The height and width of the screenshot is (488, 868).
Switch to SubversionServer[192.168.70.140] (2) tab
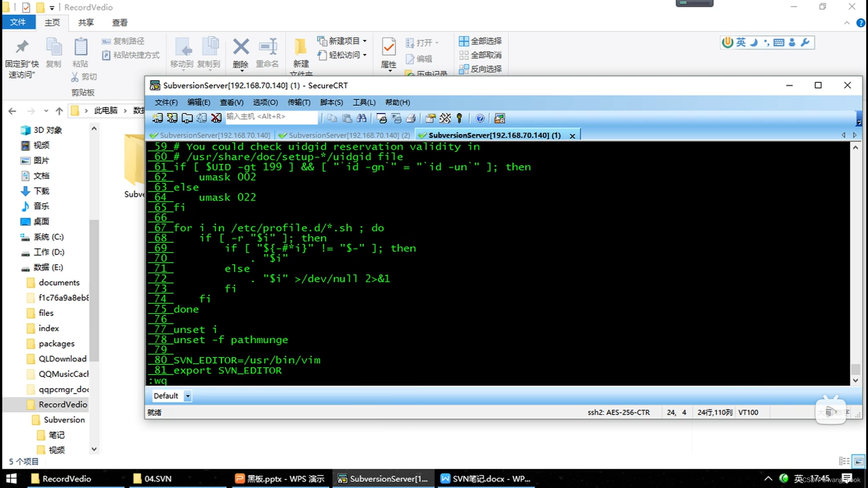click(x=344, y=135)
